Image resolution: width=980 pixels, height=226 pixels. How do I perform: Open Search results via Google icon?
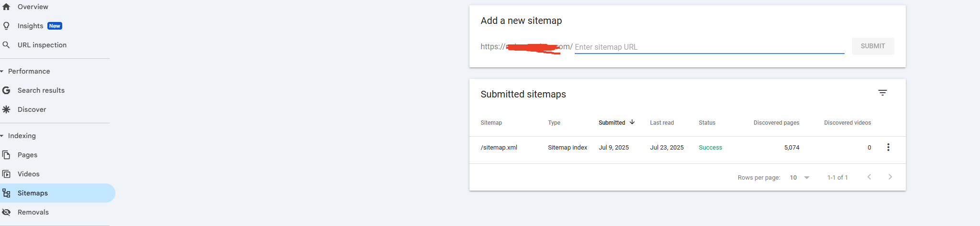[x=6, y=90]
